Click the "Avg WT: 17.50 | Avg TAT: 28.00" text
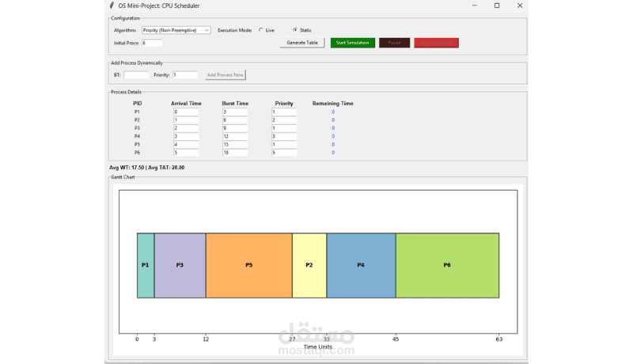 147,168
